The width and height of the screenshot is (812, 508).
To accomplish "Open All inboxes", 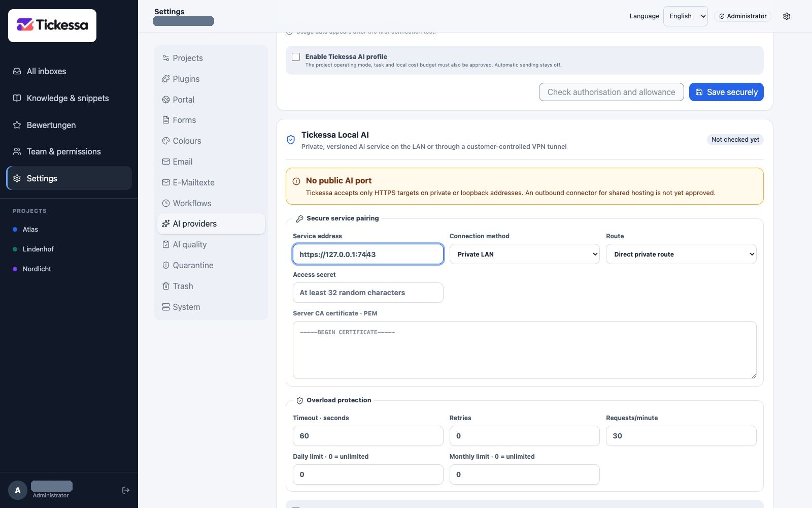I will 69,71.
